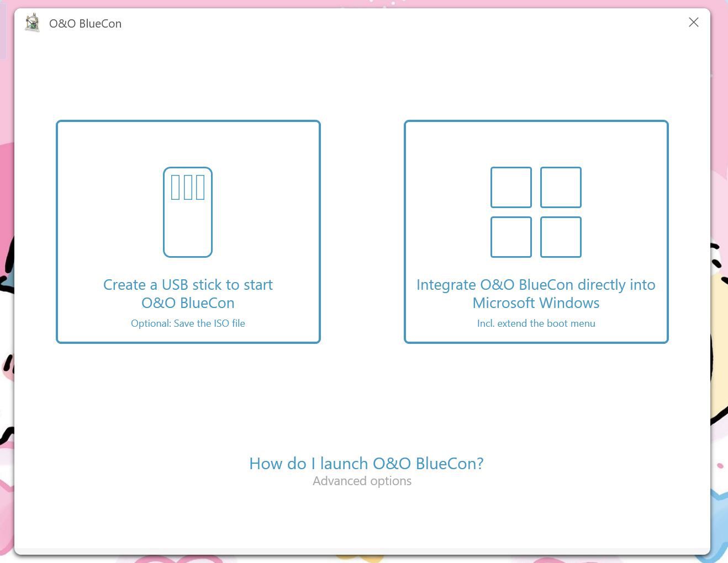Select 'Integrate O&O BlueCon directly into Microsoft Windows'
The image size is (728, 563).
[x=536, y=231]
